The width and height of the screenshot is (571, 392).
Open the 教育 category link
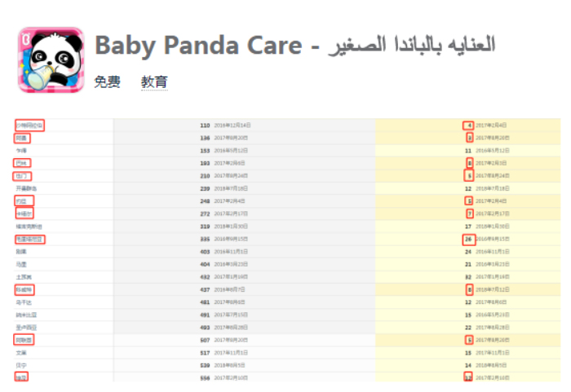(154, 82)
